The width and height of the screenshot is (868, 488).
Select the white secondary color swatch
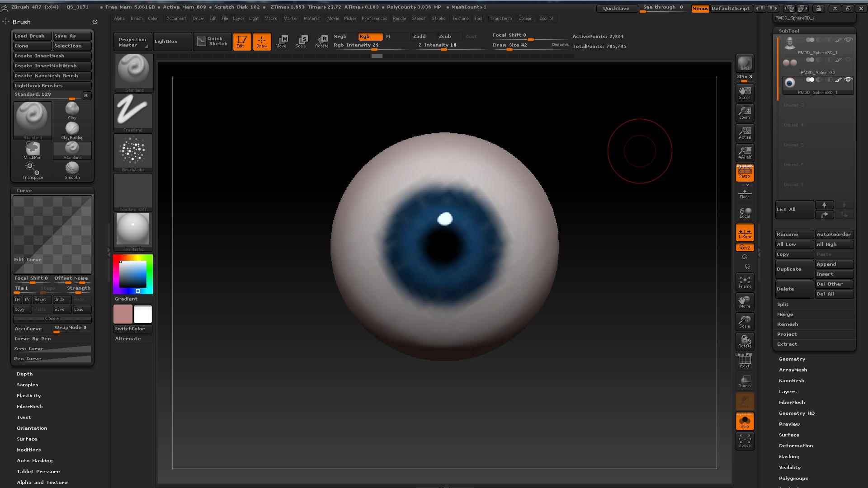[143, 314]
